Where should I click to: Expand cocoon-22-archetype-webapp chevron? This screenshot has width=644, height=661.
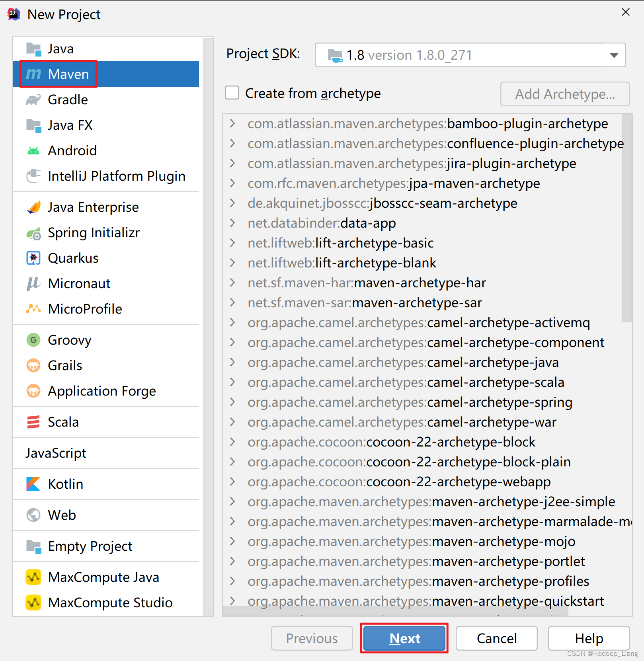coord(232,482)
